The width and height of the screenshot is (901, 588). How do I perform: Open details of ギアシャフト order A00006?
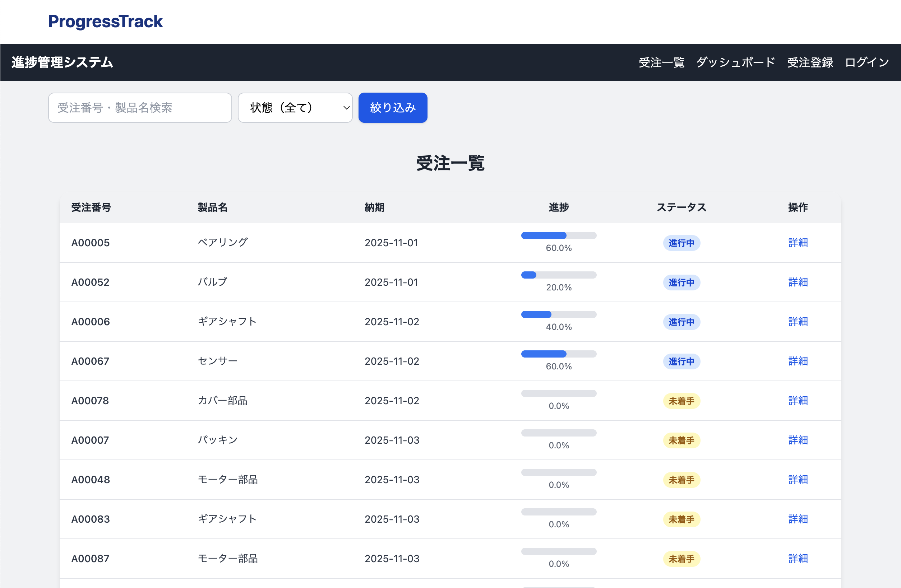(x=798, y=322)
